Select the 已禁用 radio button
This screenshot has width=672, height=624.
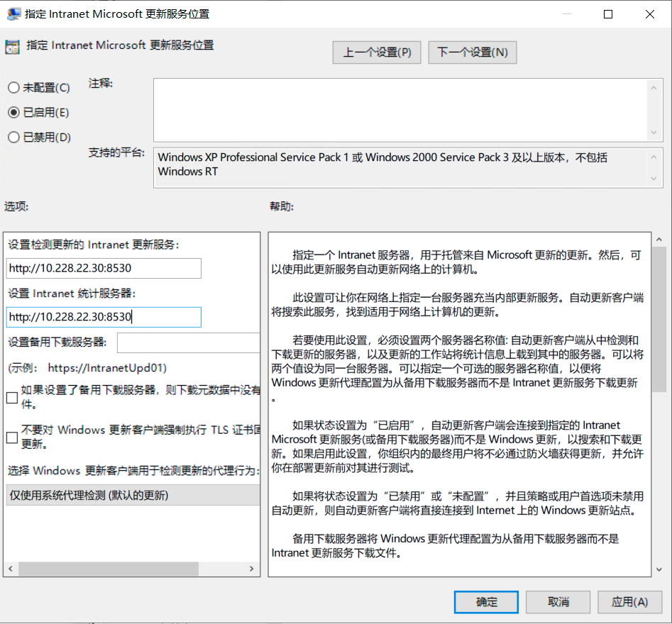pyautogui.click(x=13, y=138)
